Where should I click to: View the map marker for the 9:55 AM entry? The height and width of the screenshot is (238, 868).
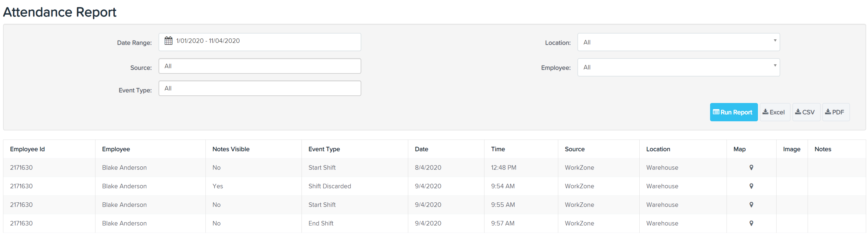point(751,204)
